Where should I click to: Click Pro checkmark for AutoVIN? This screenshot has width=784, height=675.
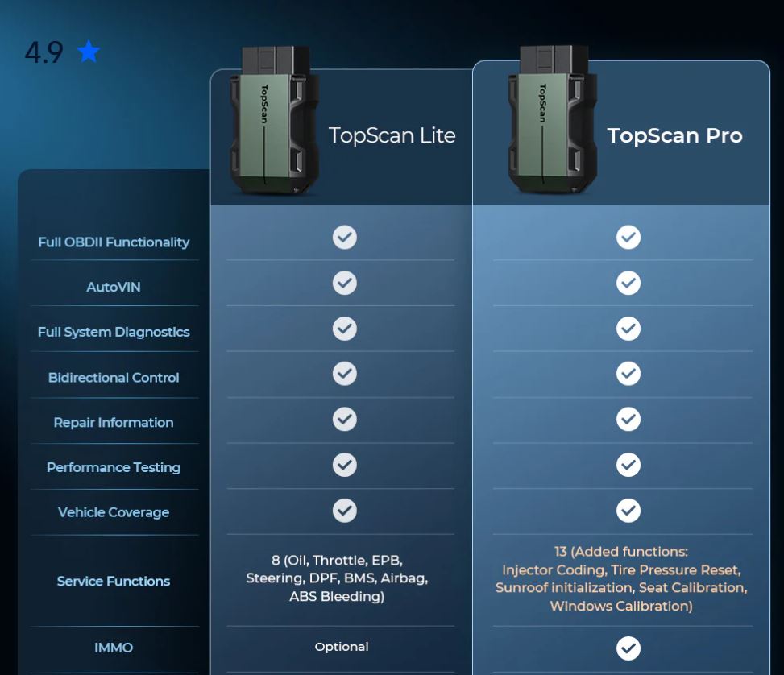tap(628, 283)
